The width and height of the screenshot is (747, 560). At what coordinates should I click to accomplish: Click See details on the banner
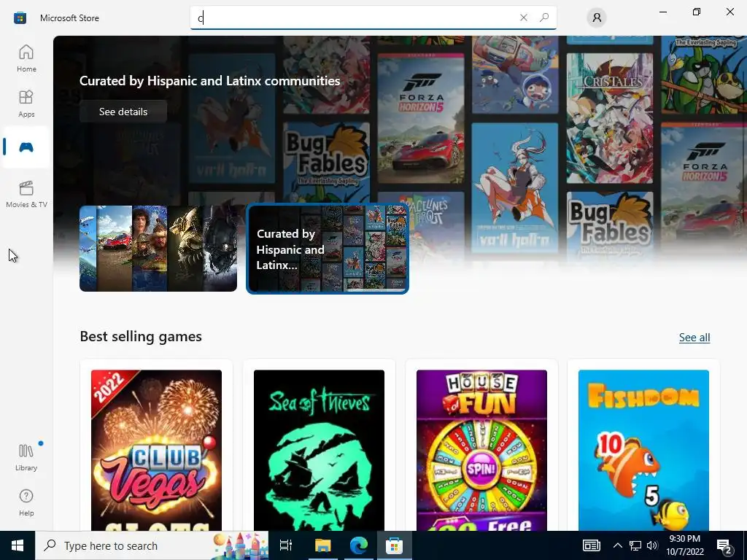[x=123, y=112]
